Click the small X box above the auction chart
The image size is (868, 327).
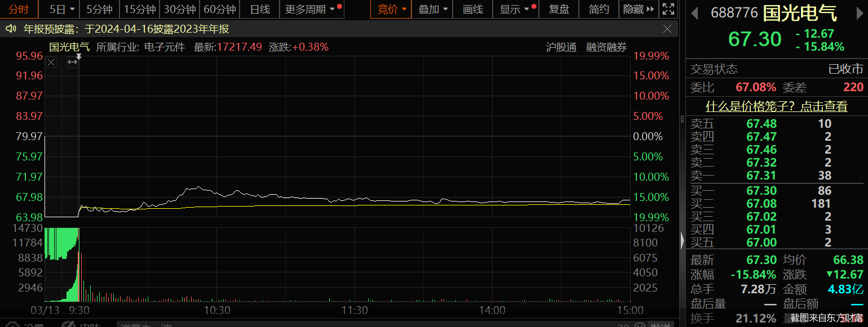coord(51,62)
